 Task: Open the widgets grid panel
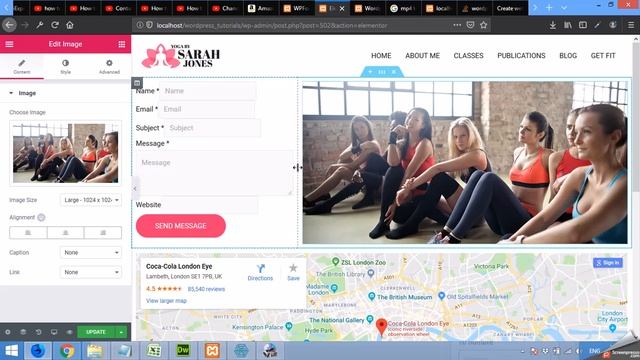122,44
